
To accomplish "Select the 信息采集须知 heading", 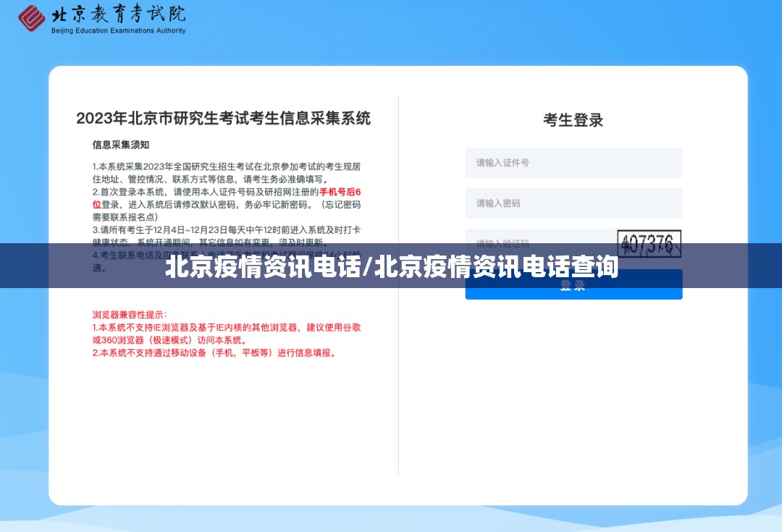I will [x=121, y=145].
